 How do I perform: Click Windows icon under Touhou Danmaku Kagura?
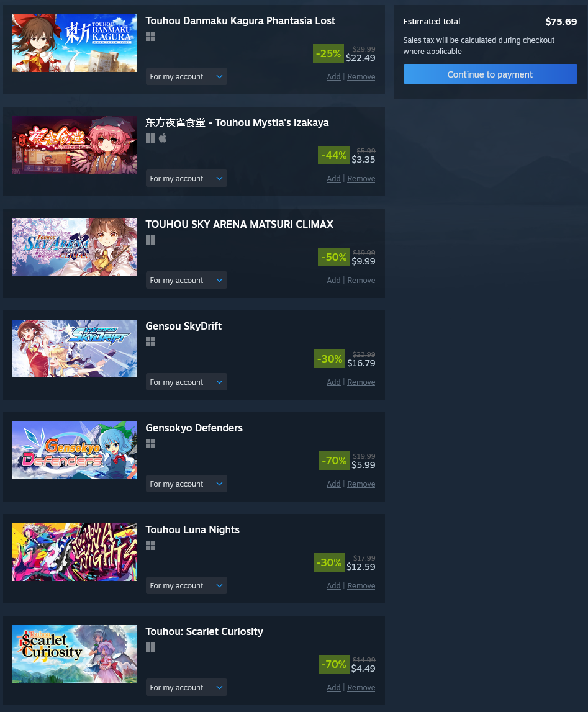click(x=151, y=37)
